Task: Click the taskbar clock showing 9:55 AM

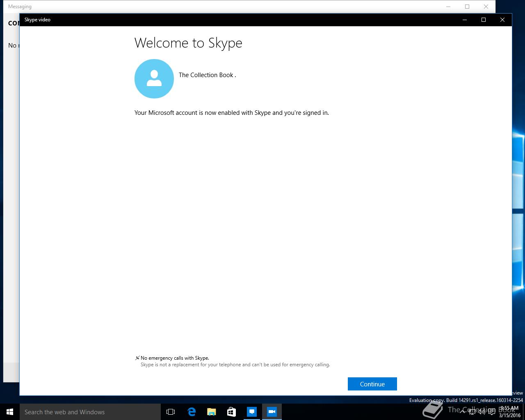Action: [x=509, y=412]
